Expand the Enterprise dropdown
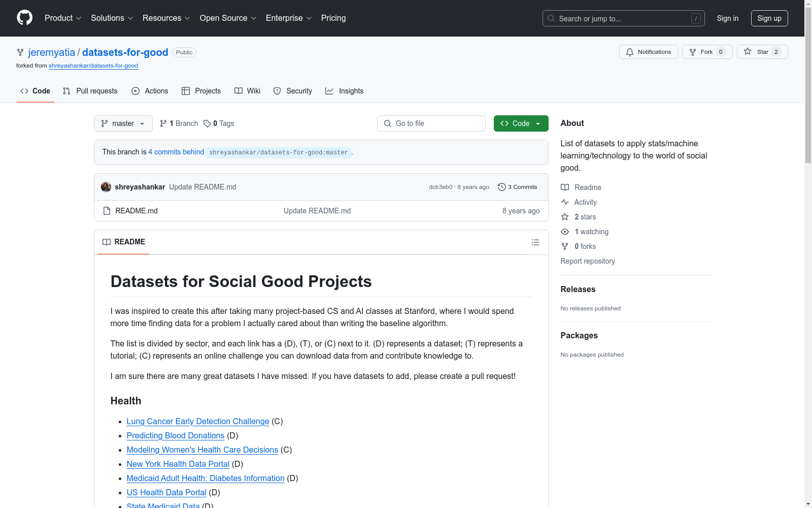812x508 pixels. 289,18
